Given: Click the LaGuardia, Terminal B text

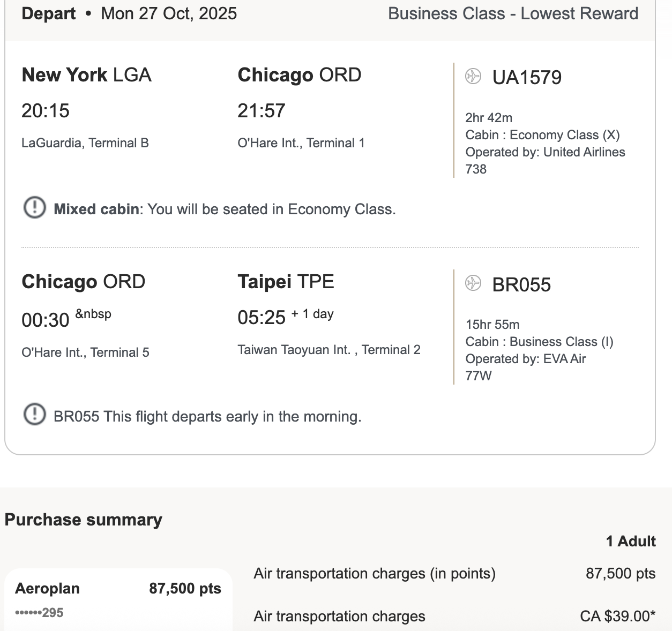Looking at the screenshot, I should click(x=85, y=143).
